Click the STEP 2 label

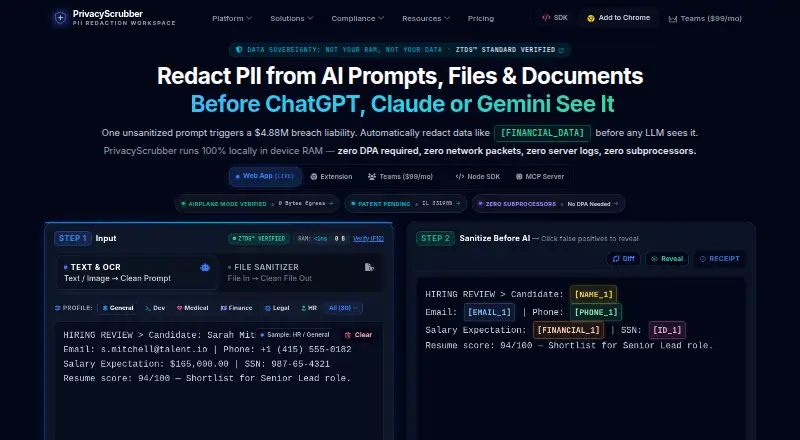point(435,238)
